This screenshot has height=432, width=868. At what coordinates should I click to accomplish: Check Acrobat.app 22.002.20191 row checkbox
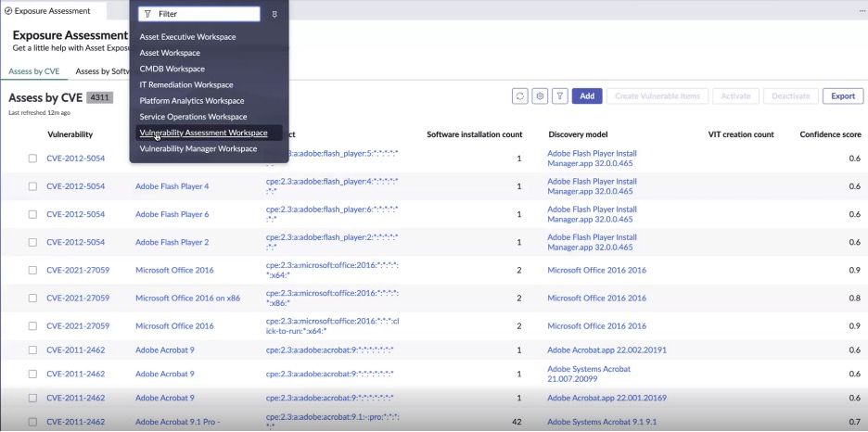click(32, 350)
